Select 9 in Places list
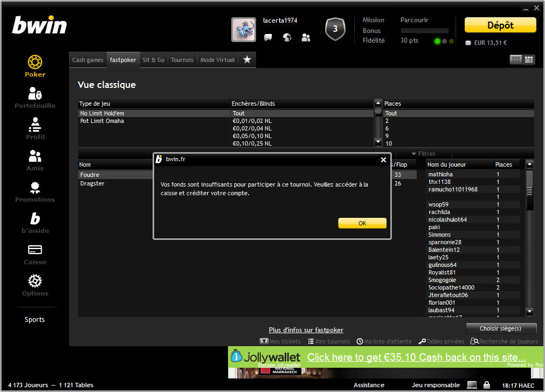 coord(459,136)
